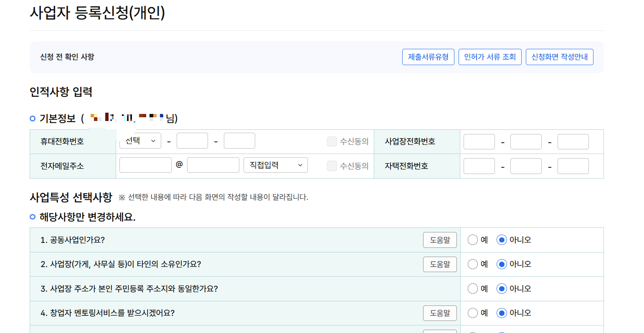Click the 사업특성 선택사항 heading

pyautogui.click(x=71, y=197)
